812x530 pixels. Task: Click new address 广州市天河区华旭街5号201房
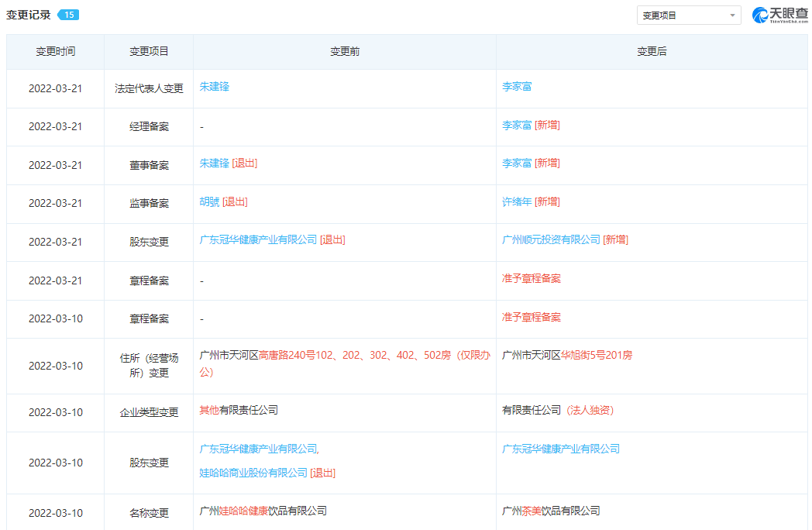tap(567, 356)
